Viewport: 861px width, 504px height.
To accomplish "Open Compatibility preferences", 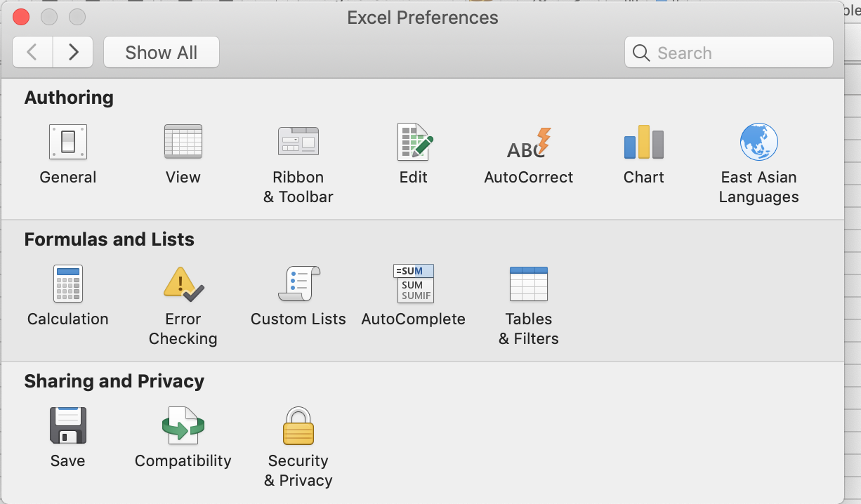I will pos(183,425).
